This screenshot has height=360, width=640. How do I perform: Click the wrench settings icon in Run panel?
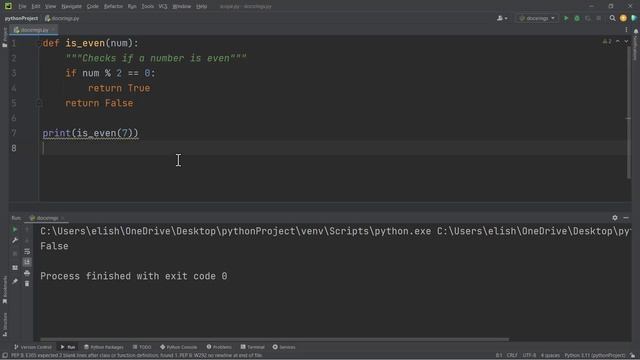click(15, 240)
